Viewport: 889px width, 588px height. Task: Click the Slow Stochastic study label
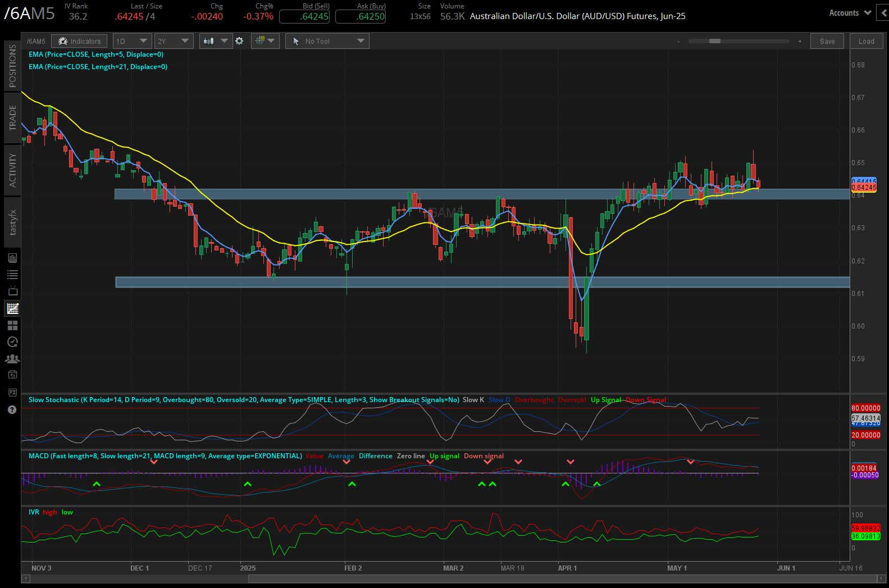tap(244, 400)
